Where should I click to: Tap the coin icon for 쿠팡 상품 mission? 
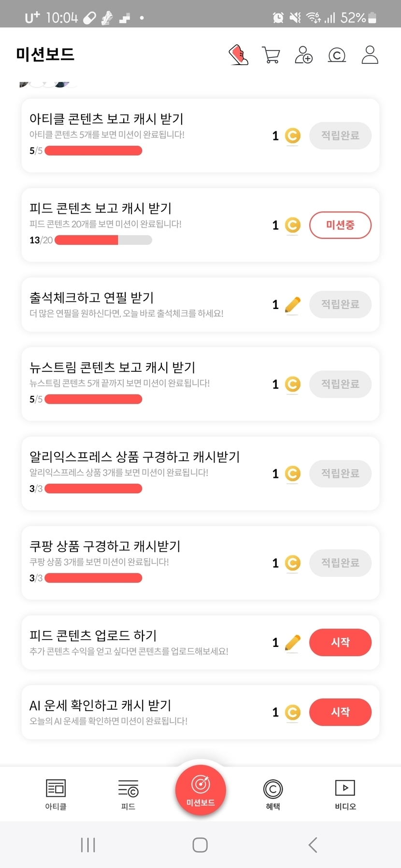292,563
